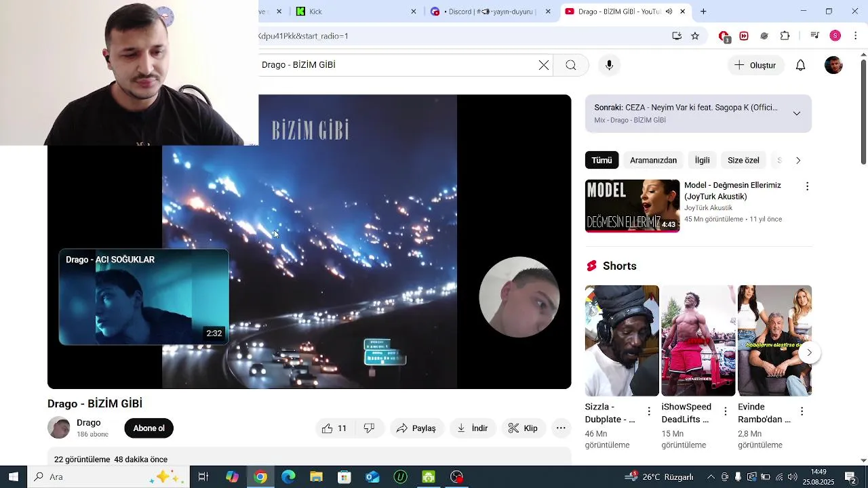Open Drago - ACI SOĞUKLAR preview card
This screenshot has height=488, width=868.
click(144, 297)
